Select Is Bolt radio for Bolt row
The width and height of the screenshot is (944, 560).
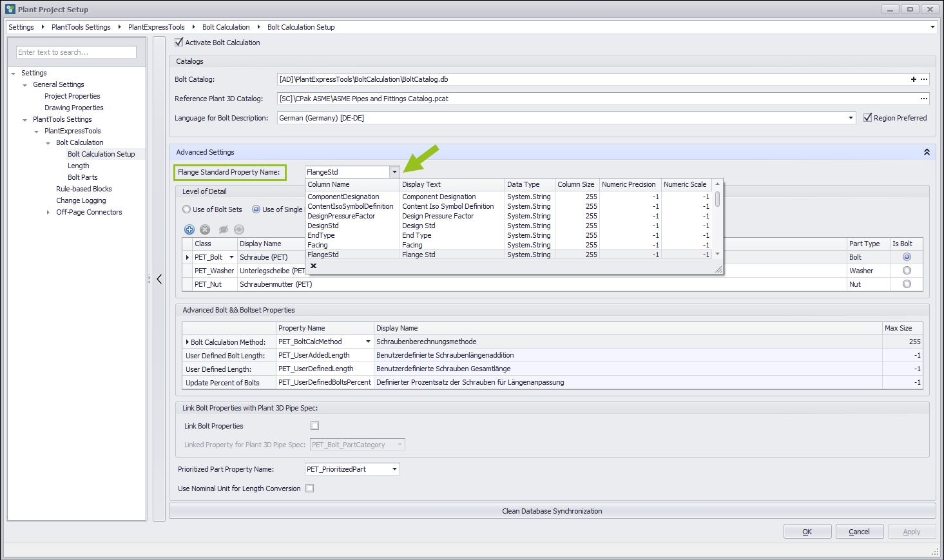point(907,257)
